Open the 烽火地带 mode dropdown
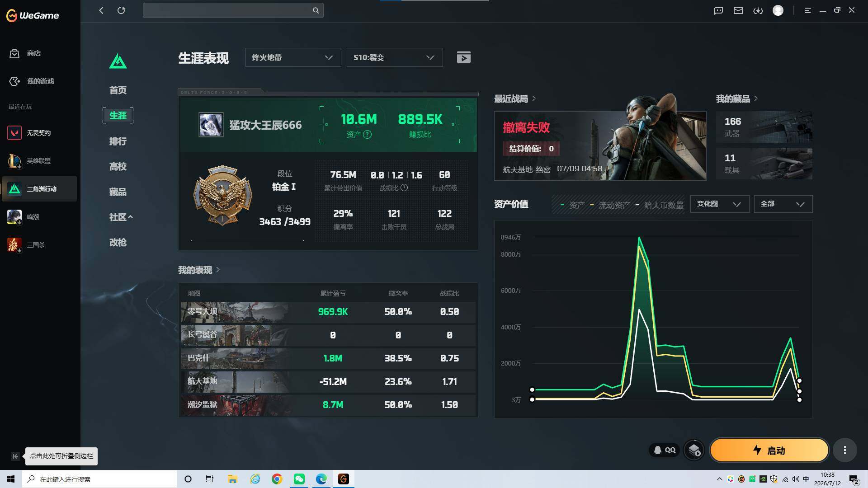The height and width of the screenshot is (488, 868). tap(293, 57)
